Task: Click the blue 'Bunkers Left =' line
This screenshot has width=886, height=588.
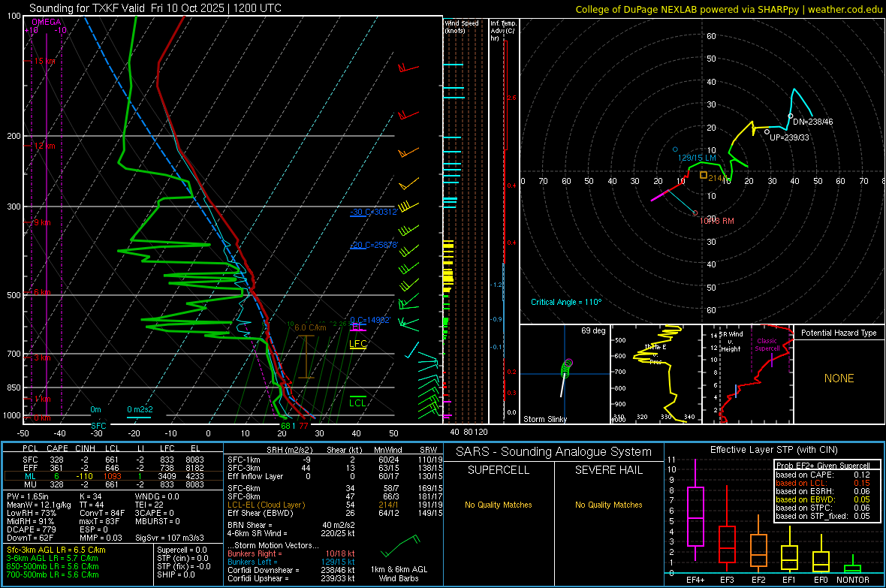Action: (291, 562)
